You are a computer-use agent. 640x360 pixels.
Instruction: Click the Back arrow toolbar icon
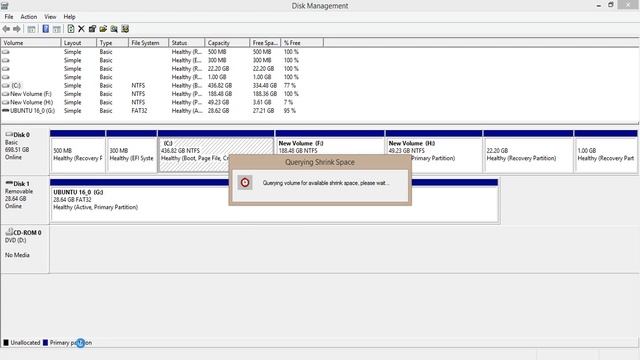click(x=6, y=29)
